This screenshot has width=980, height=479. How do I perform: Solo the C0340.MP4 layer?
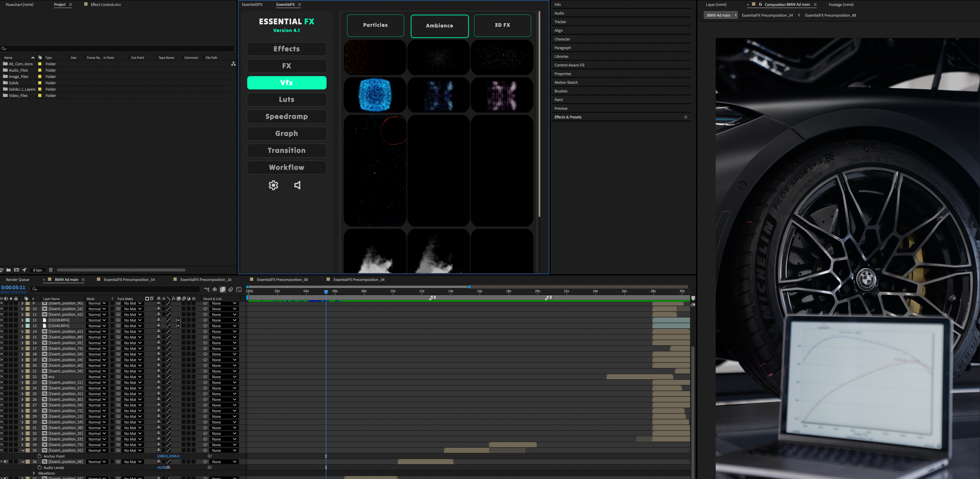(x=11, y=326)
